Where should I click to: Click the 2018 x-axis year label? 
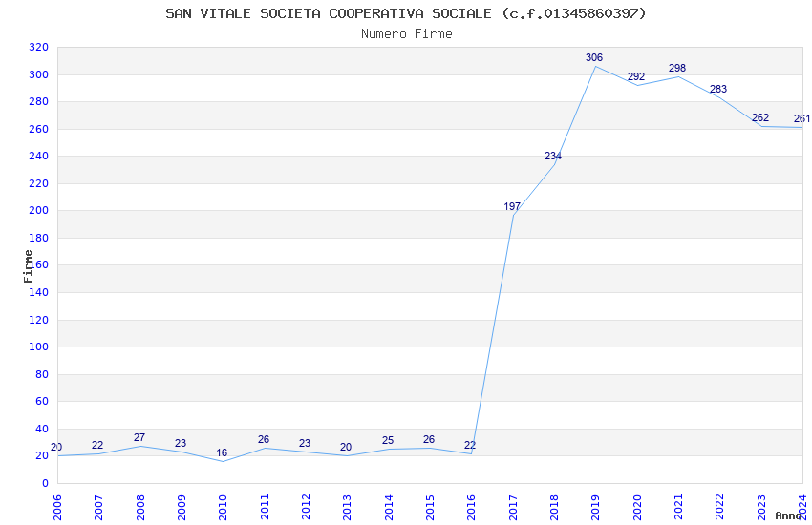554,507
